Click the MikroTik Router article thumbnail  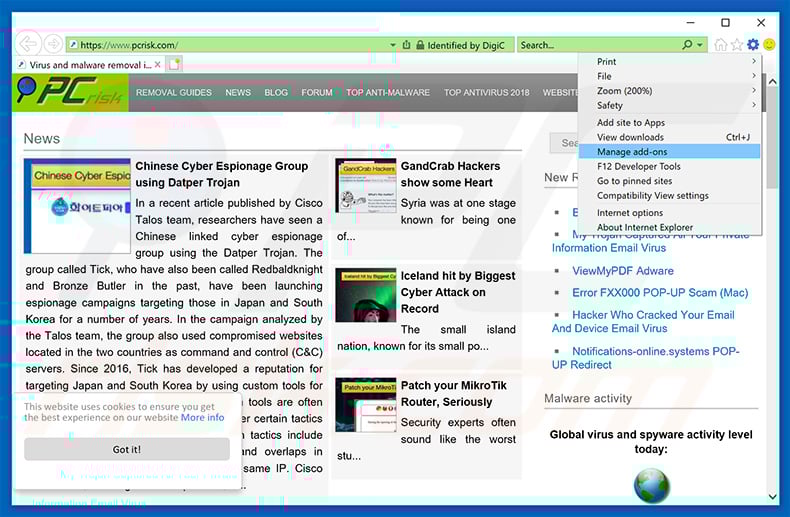pos(366,405)
